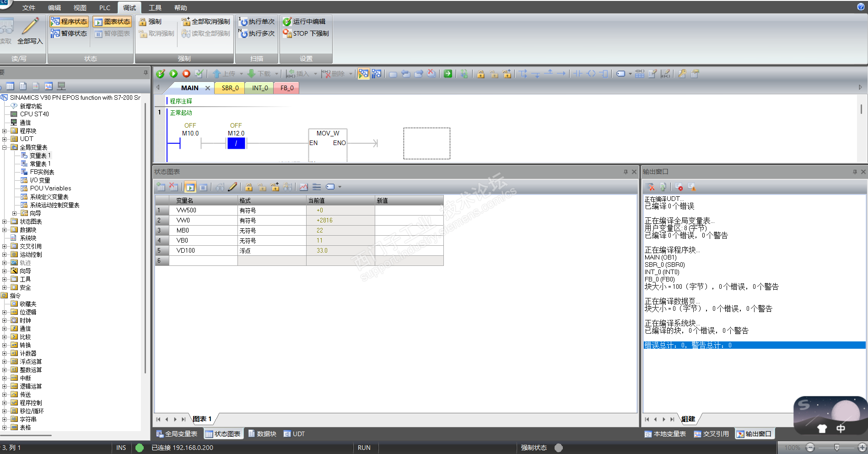
Task: Expand the 位逻辑 instruction folder
Action: pyautogui.click(x=4, y=312)
